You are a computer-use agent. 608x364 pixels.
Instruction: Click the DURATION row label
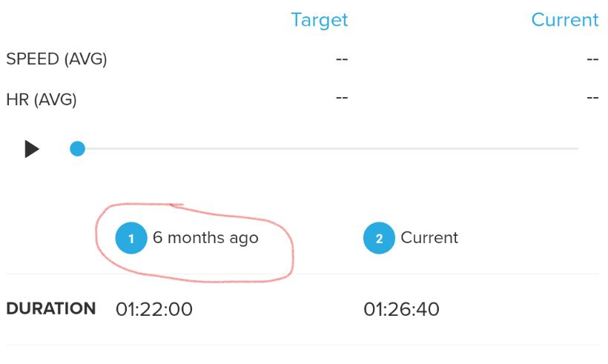coord(50,308)
